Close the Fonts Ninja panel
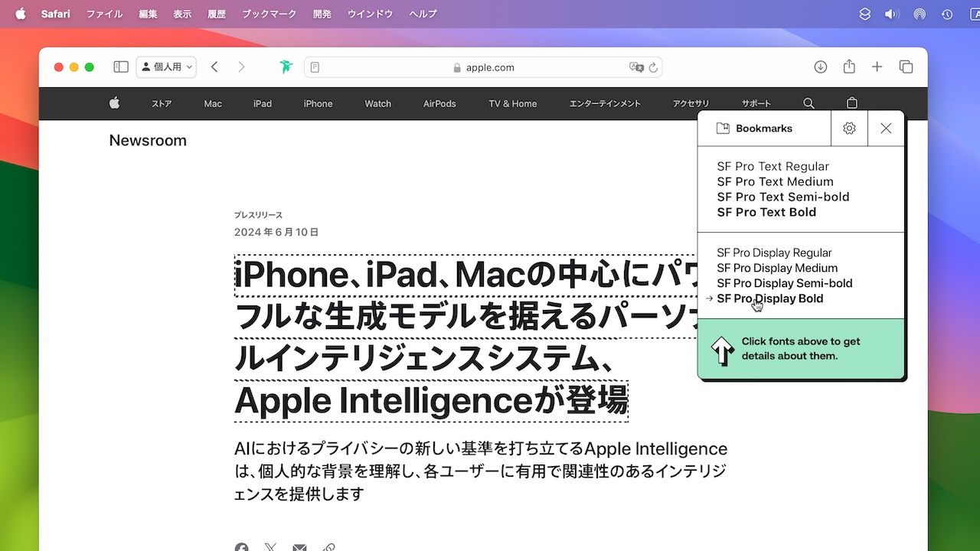 click(886, 129)
